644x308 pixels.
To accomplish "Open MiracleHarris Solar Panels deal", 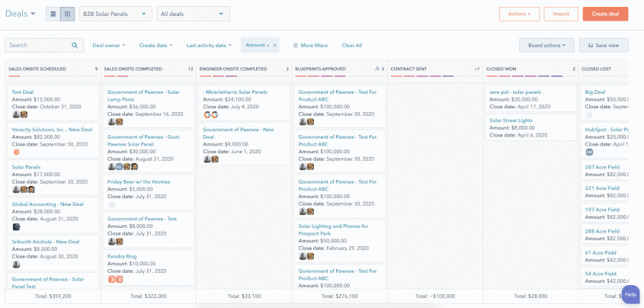I will click(x=235, y=92).
